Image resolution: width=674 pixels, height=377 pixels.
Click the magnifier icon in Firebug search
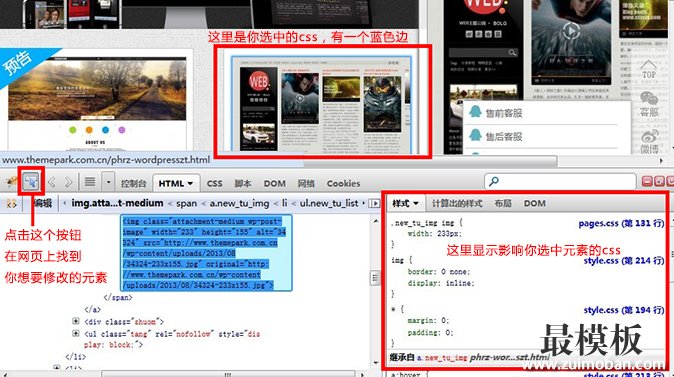pyautogui.click(x=494, y=181)
